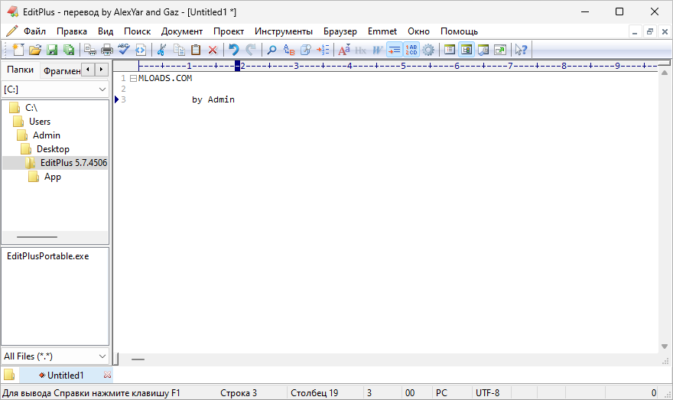This screenshot has width=673, height=400.
Task: Select the C:\ folder in tree
Action: 31,108
